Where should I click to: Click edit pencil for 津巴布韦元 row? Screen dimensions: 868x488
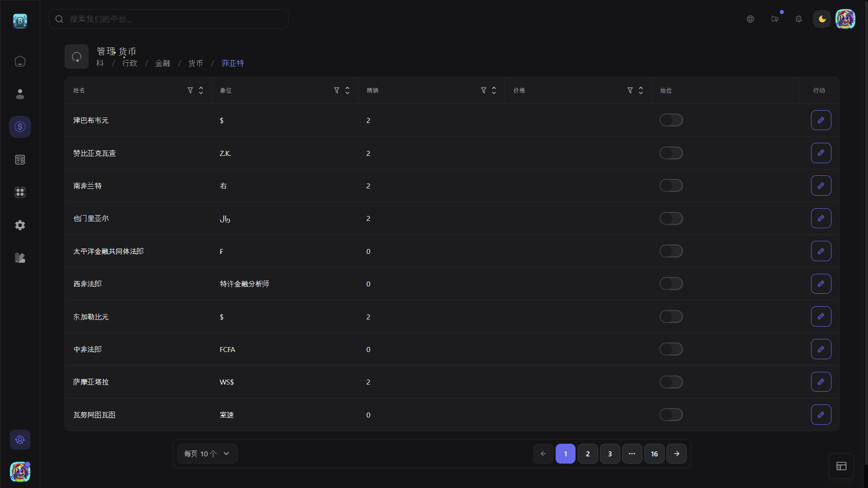[821, 120]
